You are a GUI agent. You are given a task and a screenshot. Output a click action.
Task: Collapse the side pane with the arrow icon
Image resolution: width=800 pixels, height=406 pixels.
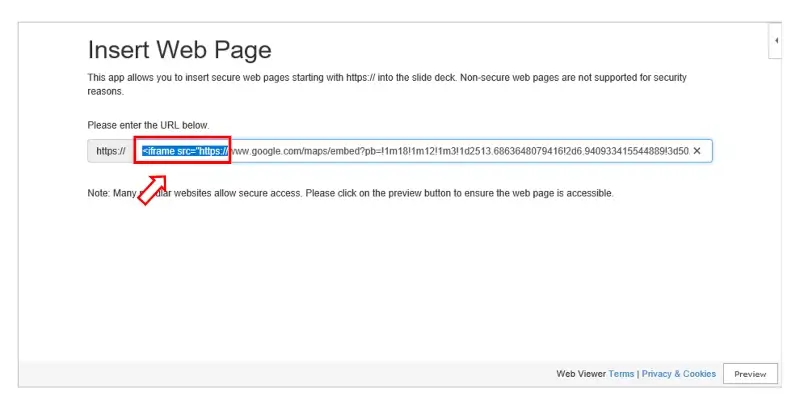[776, 40]
